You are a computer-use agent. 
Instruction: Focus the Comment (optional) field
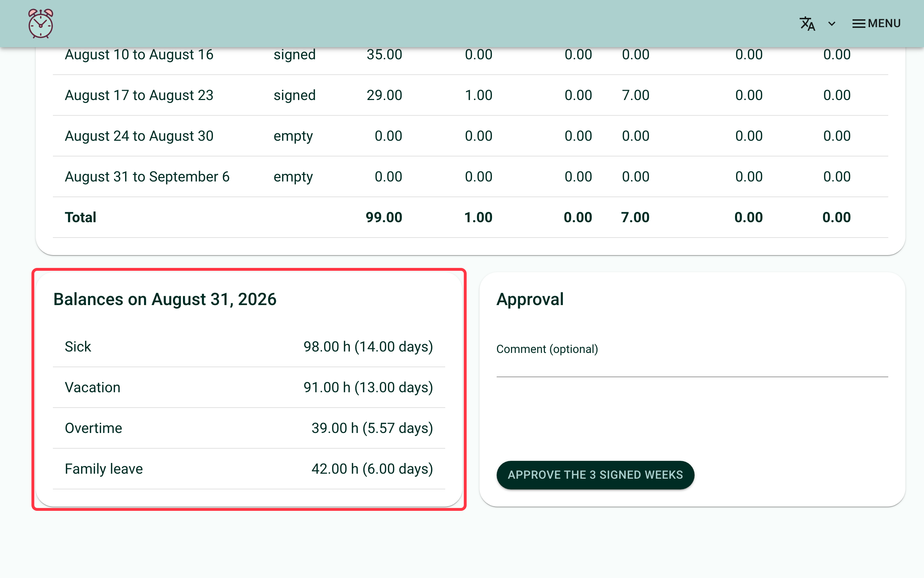[x=692, y=359]
